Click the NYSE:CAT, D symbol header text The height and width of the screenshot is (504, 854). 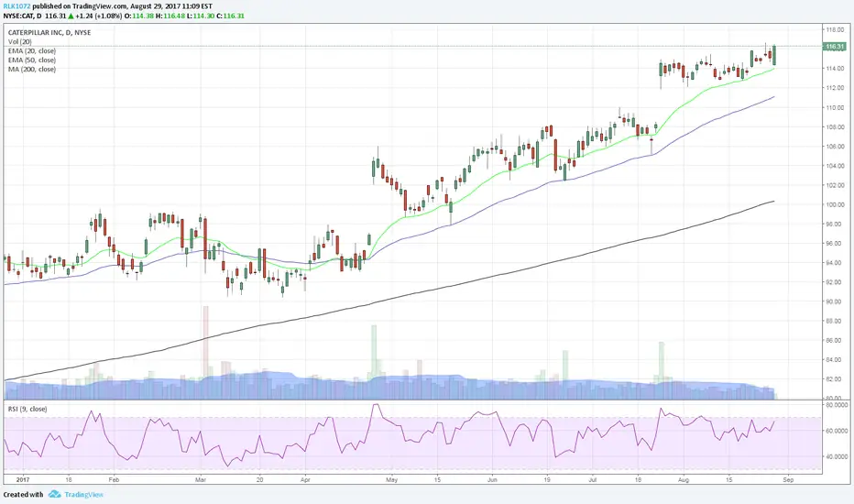tap(22, 16)
